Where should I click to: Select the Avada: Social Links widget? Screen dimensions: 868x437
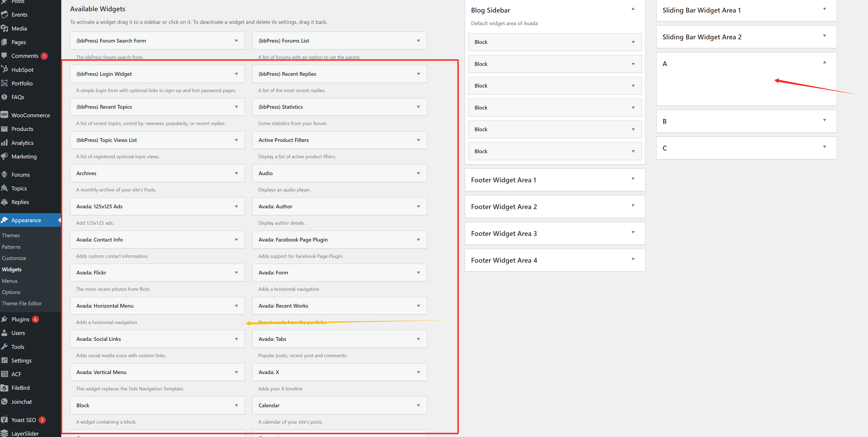[x=98, y=339]
